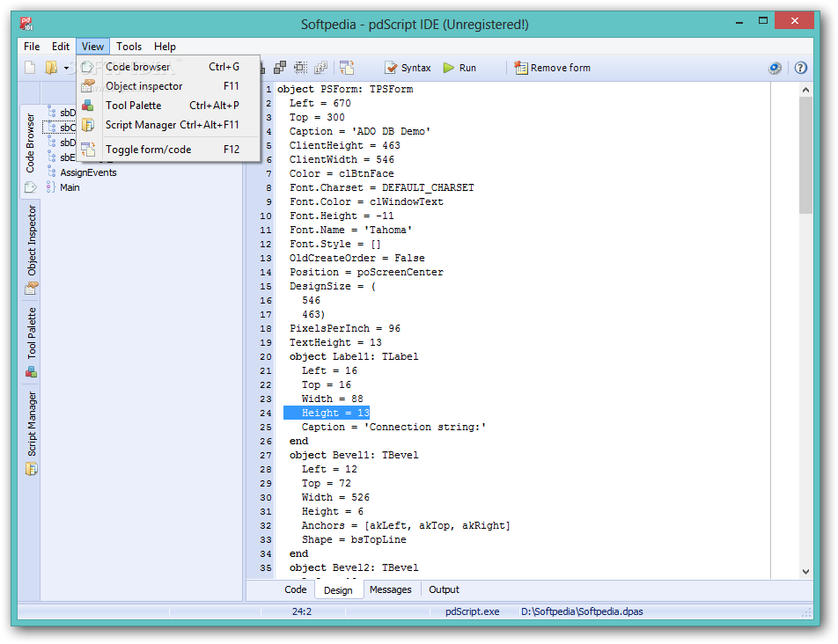Choose Code browser from View menu
Screen dimensions: 838x644
169,67
